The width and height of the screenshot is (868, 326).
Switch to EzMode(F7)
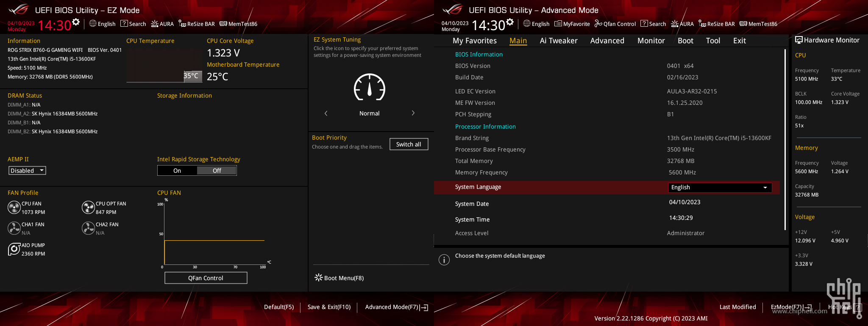click(791, 307)
